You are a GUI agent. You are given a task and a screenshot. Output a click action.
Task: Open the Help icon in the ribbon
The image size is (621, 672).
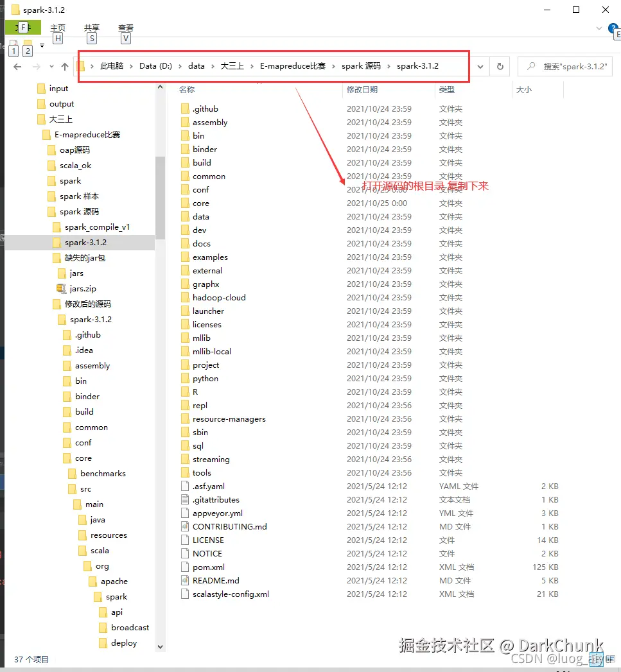point(613,29)
